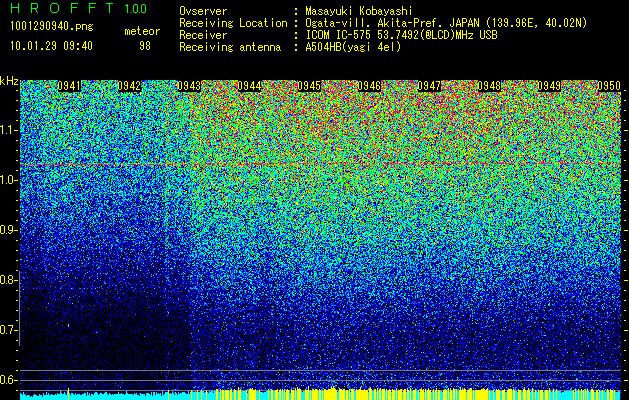Click the 0.6 frequency axis label

(7, 380)
